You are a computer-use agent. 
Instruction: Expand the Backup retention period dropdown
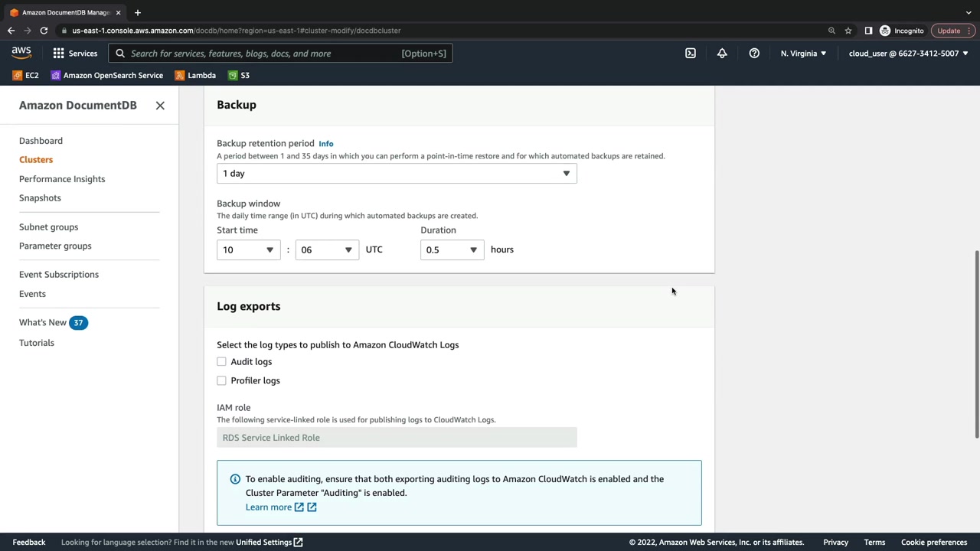point(397,174)
